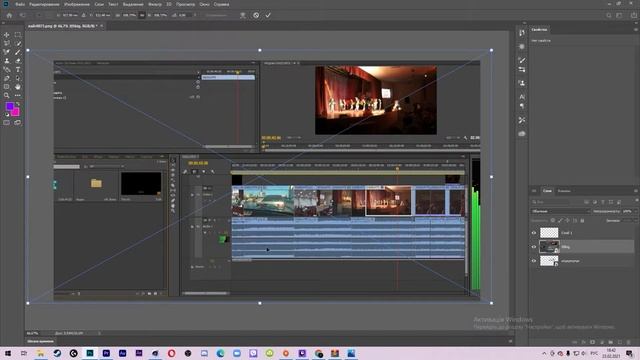Viewport: 640px width, 360px height.
Task: Open the Properties panel flyout menu
Action: pos(636,29)
